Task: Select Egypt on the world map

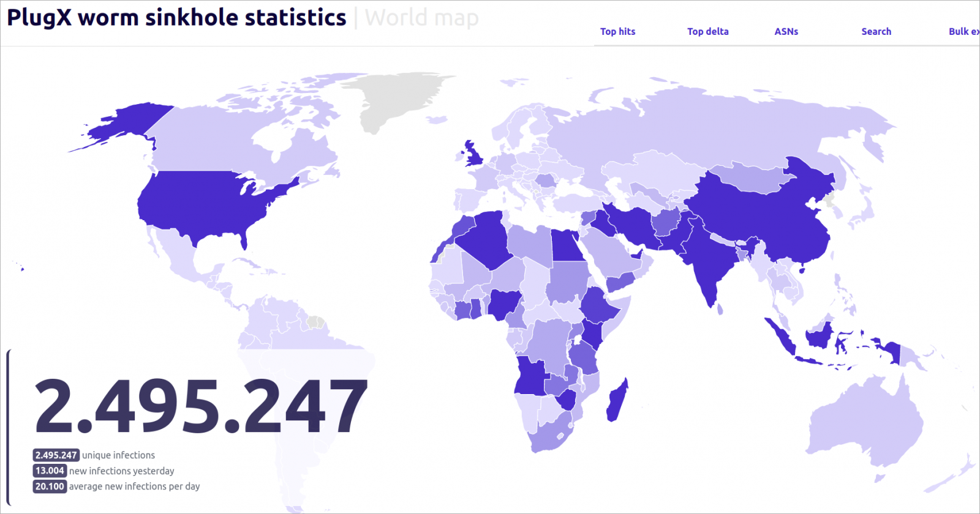Action: (565, 246)
